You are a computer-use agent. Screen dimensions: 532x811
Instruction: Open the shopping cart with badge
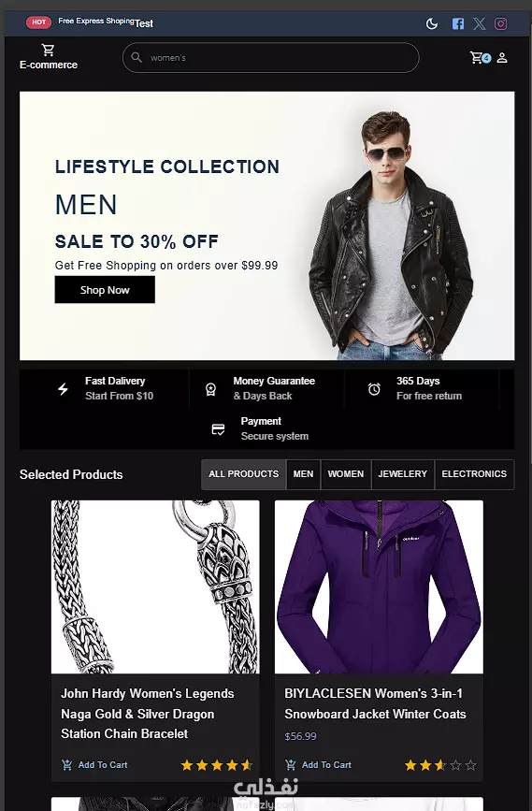pyautogui.click(x=481, y=57)
